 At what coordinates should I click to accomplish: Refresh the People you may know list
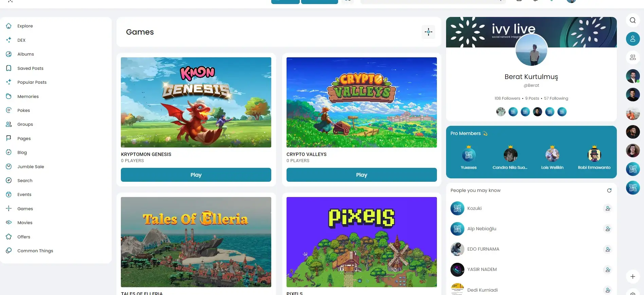609,191
